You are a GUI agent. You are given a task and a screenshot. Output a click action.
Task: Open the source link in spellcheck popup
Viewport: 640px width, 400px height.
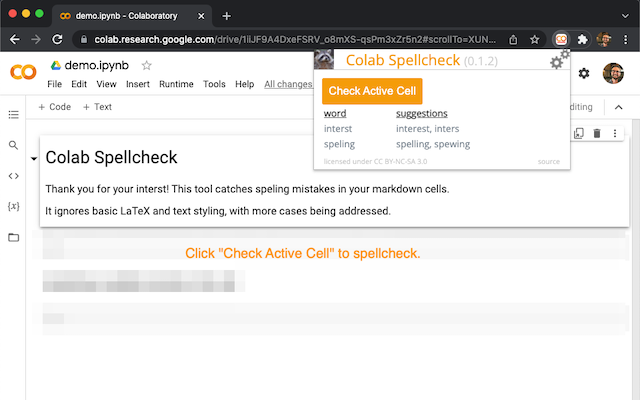coord(549,161)
